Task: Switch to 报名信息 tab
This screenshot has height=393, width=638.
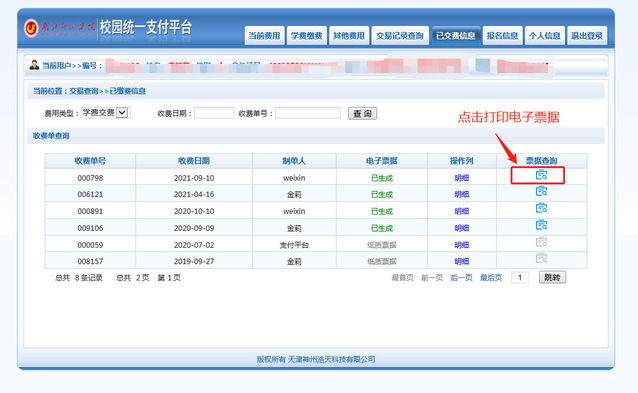Action: coord(503,36)
